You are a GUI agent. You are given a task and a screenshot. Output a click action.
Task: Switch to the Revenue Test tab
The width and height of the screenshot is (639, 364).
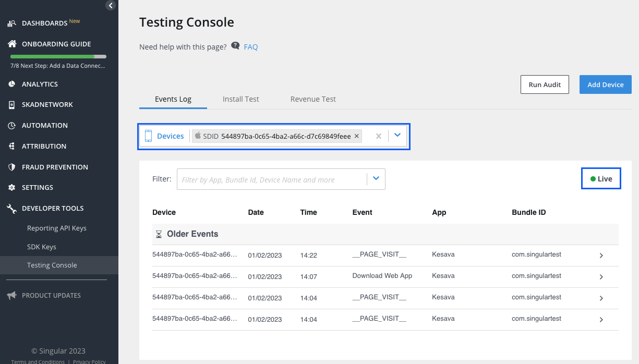(x=313, y=99)
